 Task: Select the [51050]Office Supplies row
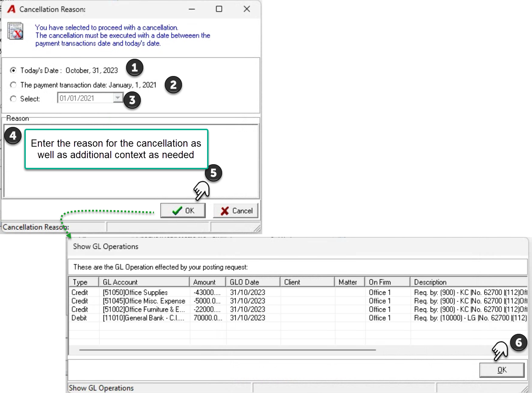(x=298, y=293)
